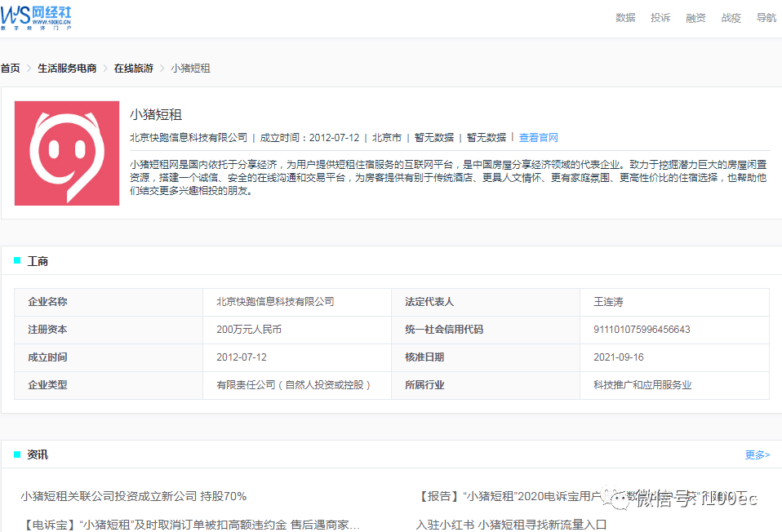Image resolution: width=782 pixels, height=532 pixels.
Task: Click the 小猪短租 company title heading
Action: point(155,114)
